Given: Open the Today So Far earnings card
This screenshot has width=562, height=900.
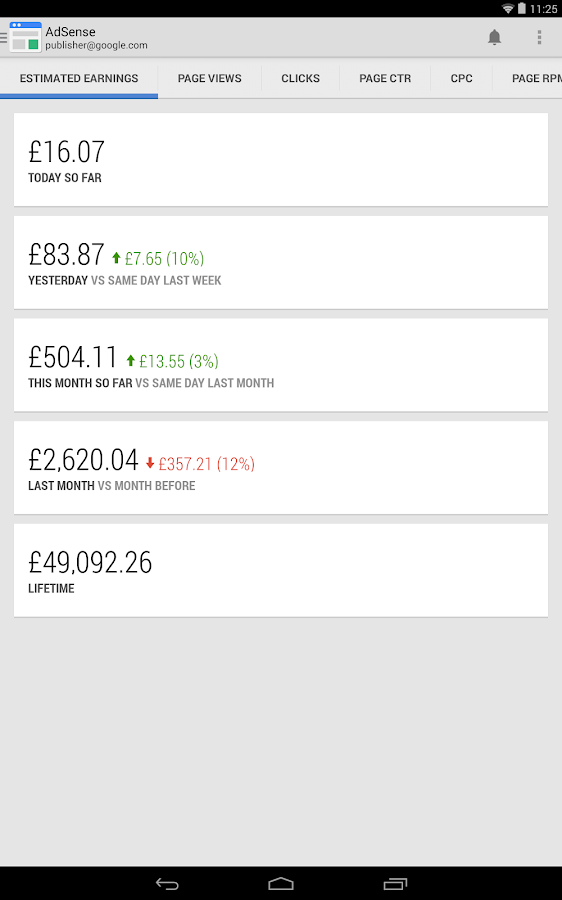Looking at the screenshot, I should click(x=281, y=160).
